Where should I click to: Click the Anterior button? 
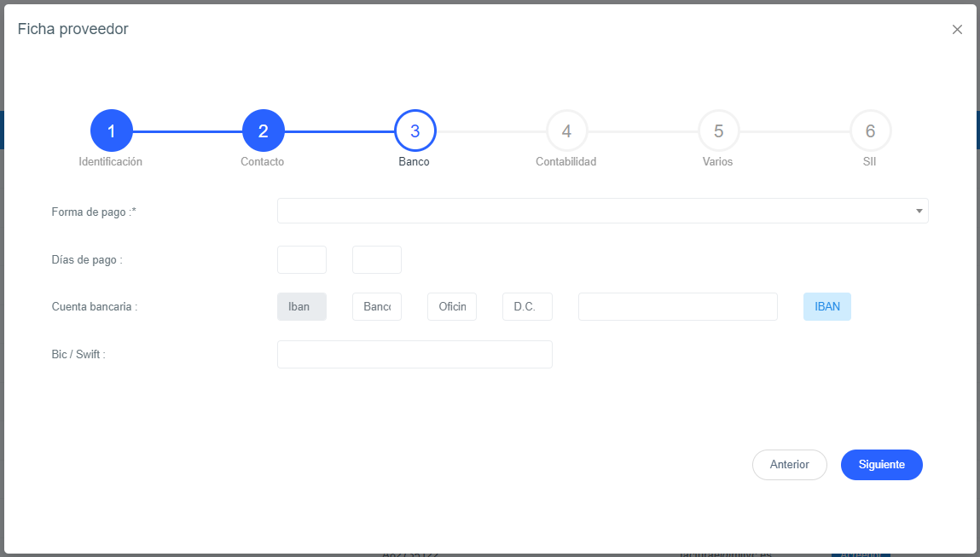pyautogui.click(x=789, y=465)
